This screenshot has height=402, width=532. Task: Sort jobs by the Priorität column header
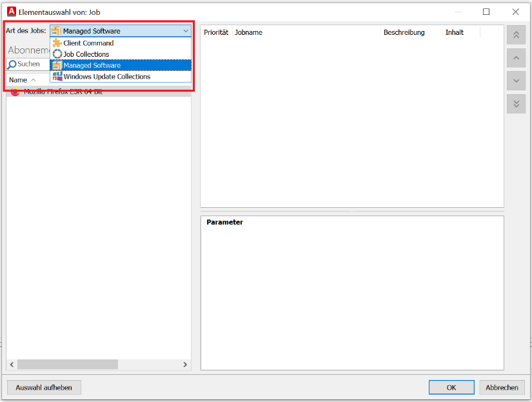(216, 32)
